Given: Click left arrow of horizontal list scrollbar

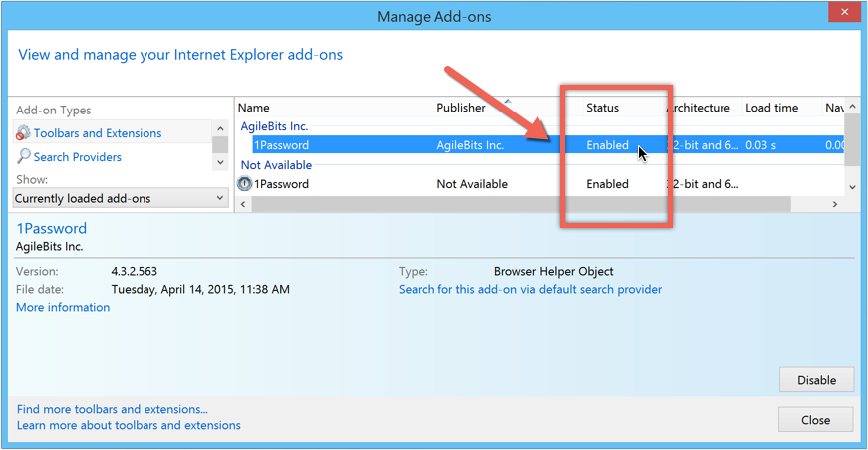Looking at the screenshot, I should click(243, 204).
